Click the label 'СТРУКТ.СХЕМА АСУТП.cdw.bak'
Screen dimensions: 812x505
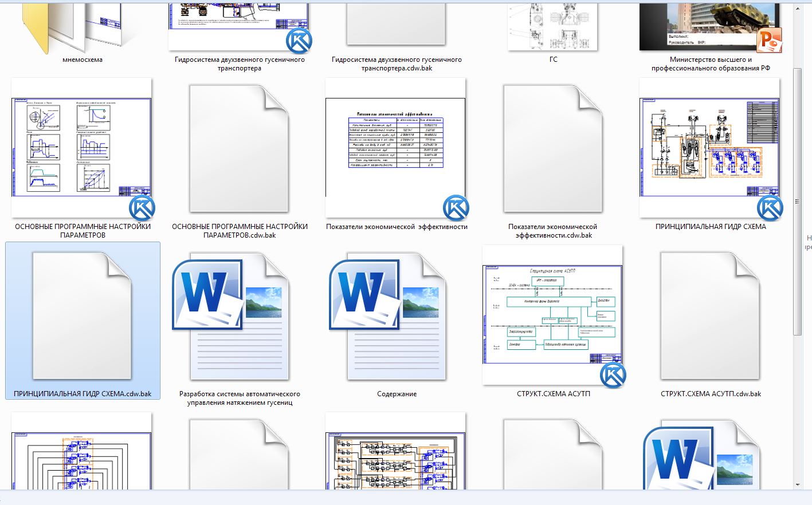coord(711,394)
